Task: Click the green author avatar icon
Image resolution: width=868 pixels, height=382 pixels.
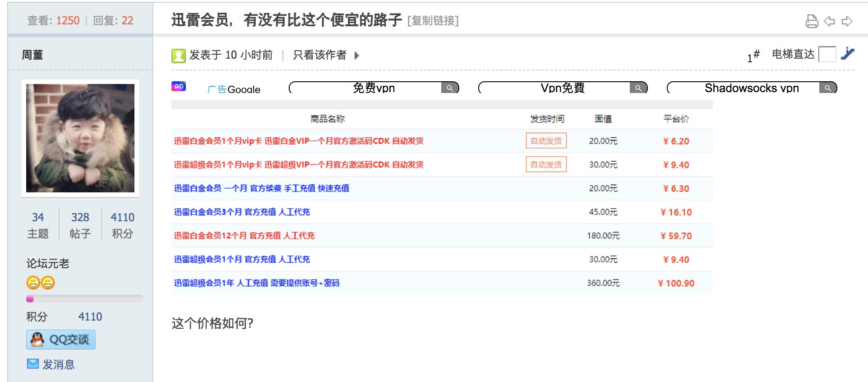Action: pyautogui.click(x=178, y=56)
